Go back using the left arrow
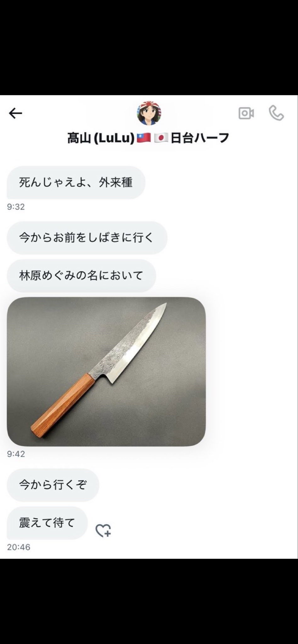The height and width of the screenshot is (644, 298). 15,113
